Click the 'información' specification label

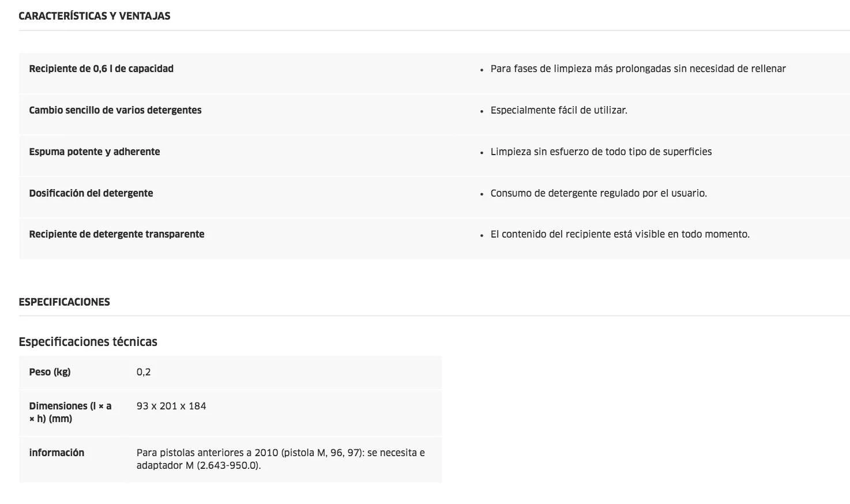click(x=57, y=453)
